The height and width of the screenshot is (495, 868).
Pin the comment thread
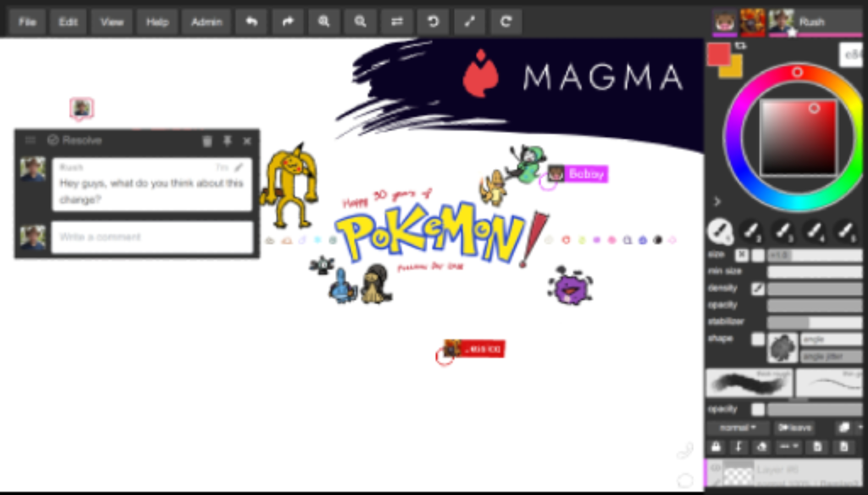(227, 141)
